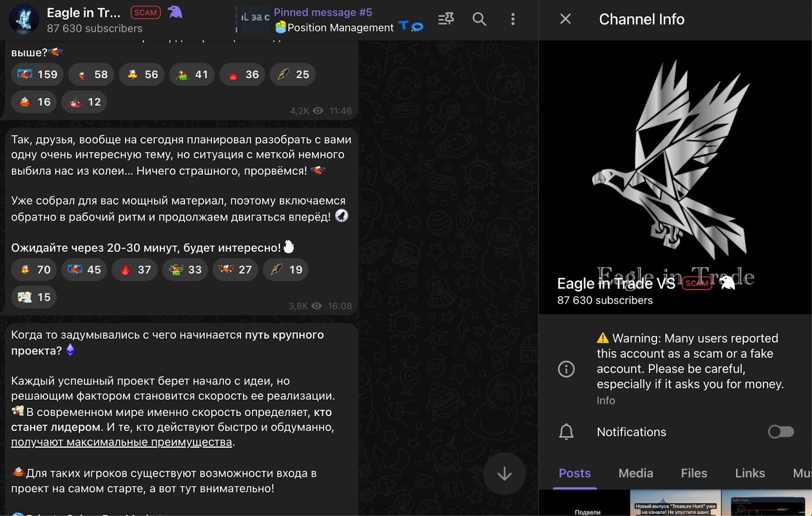This screenshot has height=516, width=812.
Task: Click the reaction with count 27
Action: [235, 270]
